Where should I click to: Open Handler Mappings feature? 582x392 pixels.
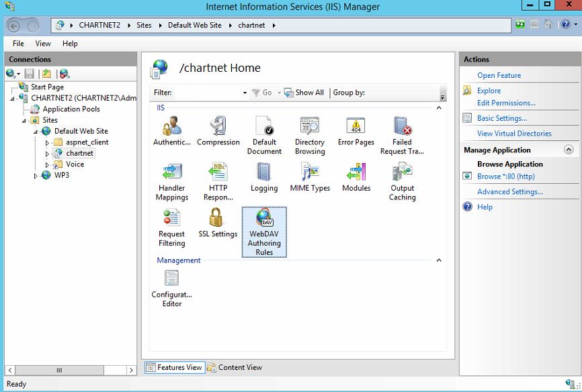[172, 181]
